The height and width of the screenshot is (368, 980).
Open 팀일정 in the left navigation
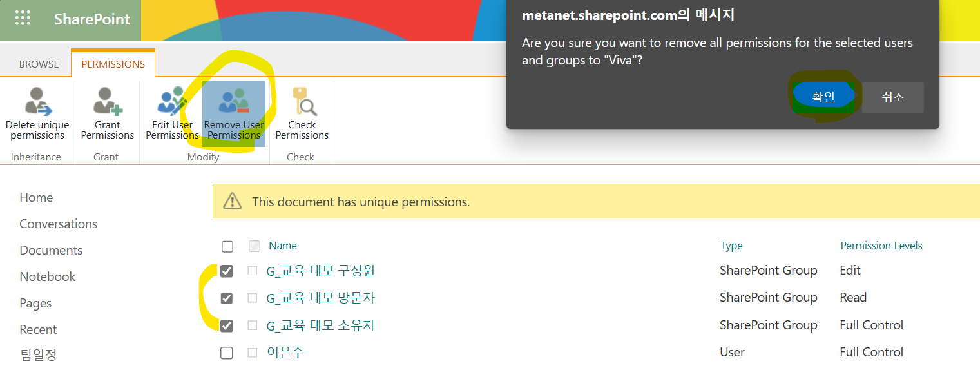tap(38, 354)
